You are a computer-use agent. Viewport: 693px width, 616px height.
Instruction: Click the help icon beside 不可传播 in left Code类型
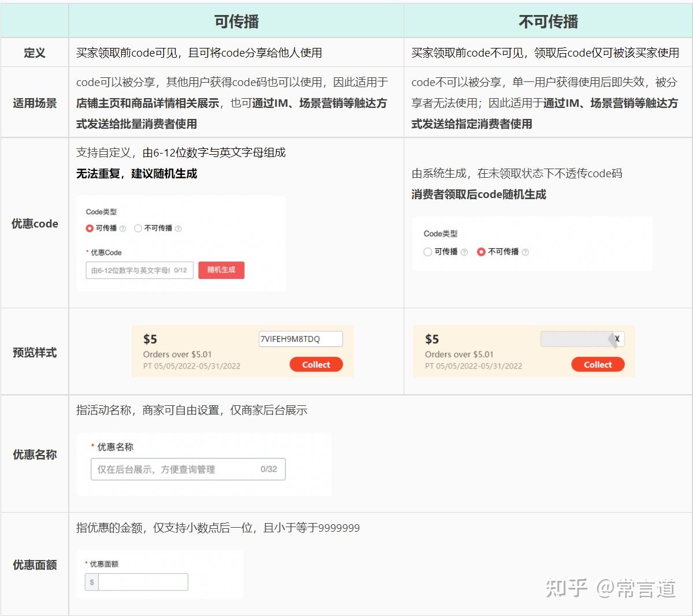pos(178,228)
